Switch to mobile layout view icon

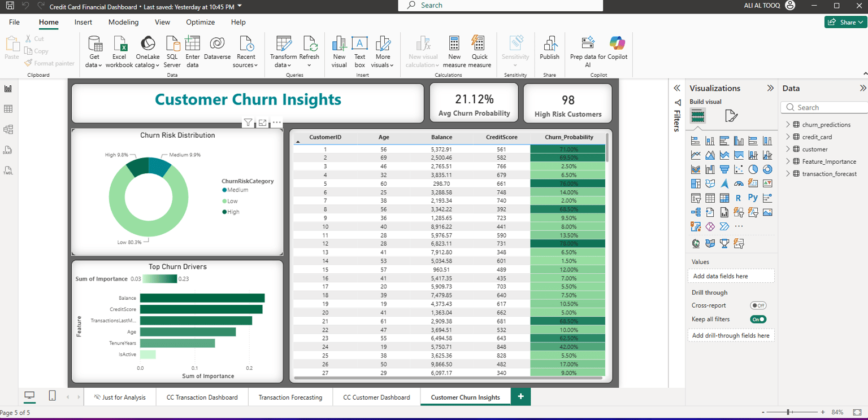click(x=52, y=396)
